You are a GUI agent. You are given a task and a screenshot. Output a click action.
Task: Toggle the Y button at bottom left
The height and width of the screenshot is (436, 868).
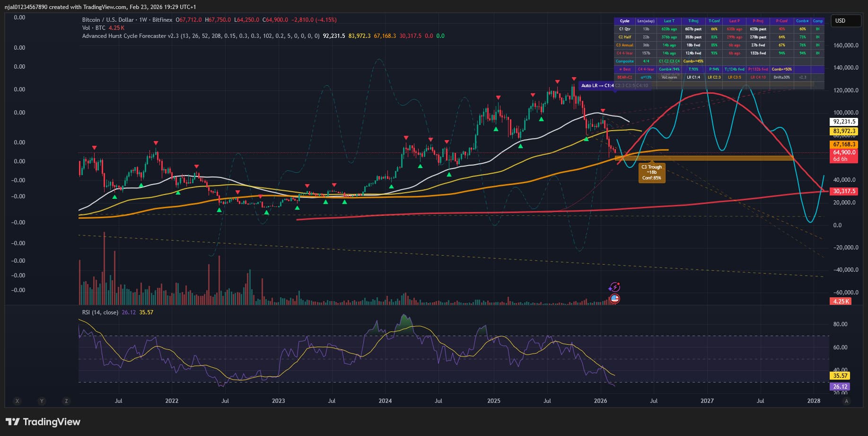point(42,401)
